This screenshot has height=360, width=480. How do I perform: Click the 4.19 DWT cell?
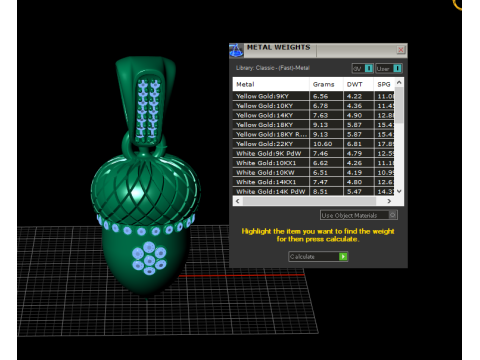click(358, 173)
